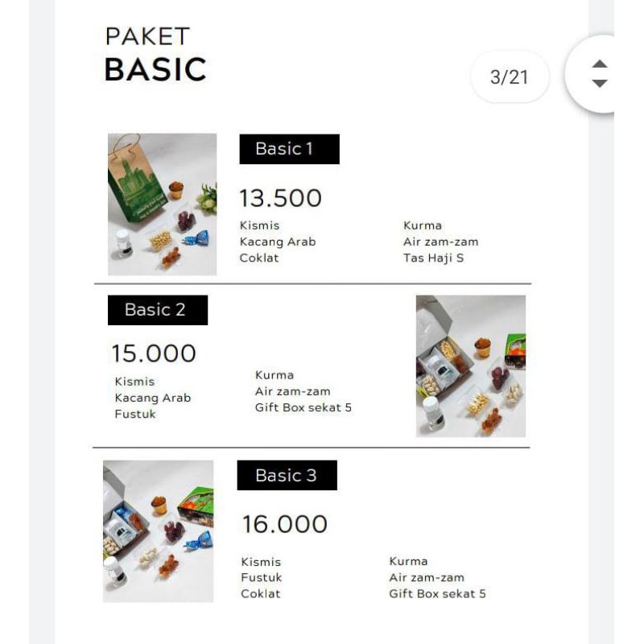Click Gift Box sekat 5 under Basic 2

click(x=303, y=407)
